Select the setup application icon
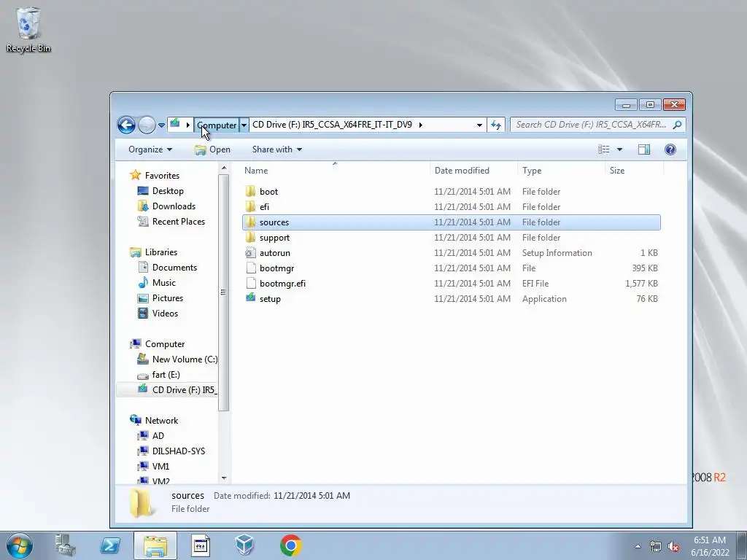747x560 pixels. click(251, 298)
